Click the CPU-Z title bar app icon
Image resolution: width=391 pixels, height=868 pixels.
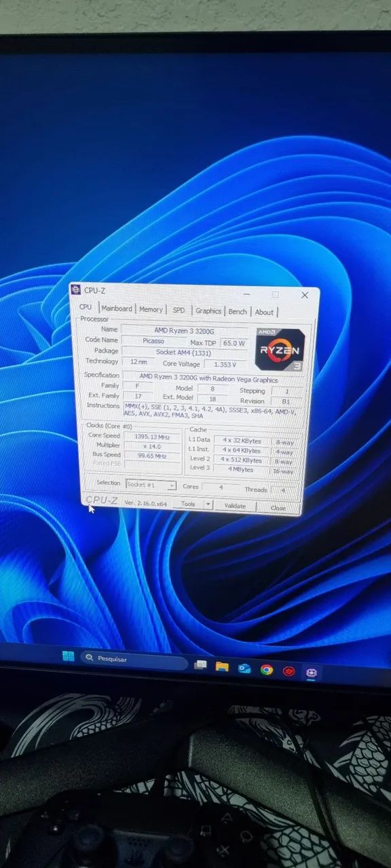pyautogui.click(x=77, y=290)
